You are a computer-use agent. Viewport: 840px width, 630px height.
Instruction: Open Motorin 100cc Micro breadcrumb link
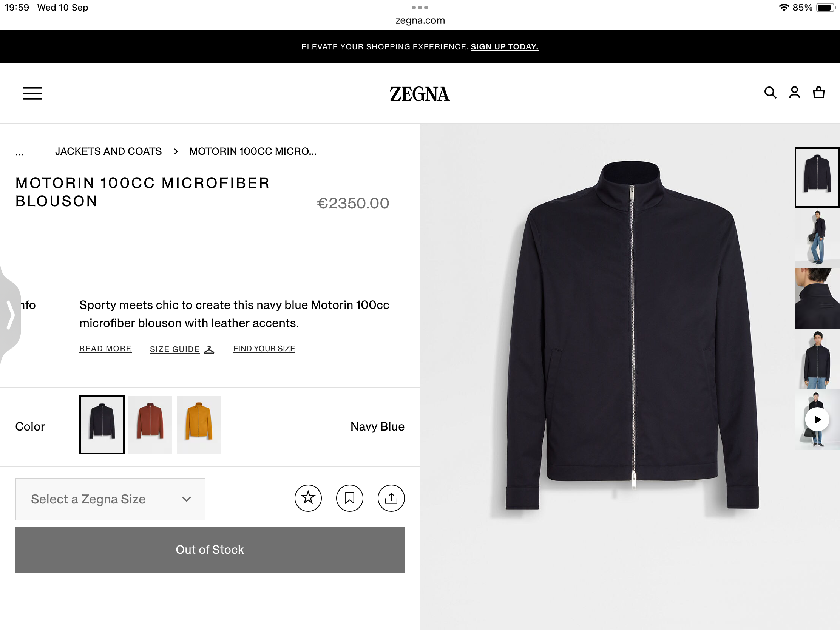[253, 151]
